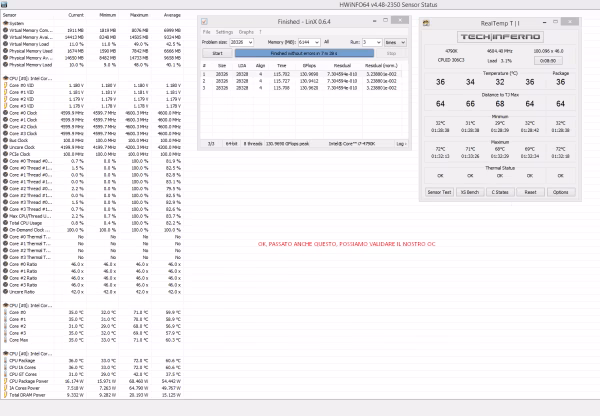Viewport: 600px width, 416px height.
Task: Click the icon beside Core #0 Clock row
Action: coord(5,113)
